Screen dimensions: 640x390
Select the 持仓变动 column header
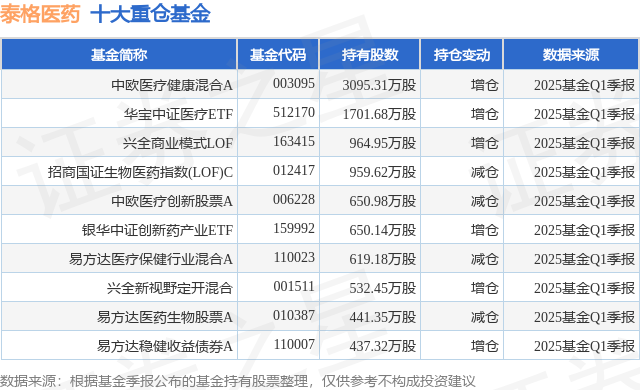tap(462, 55)
